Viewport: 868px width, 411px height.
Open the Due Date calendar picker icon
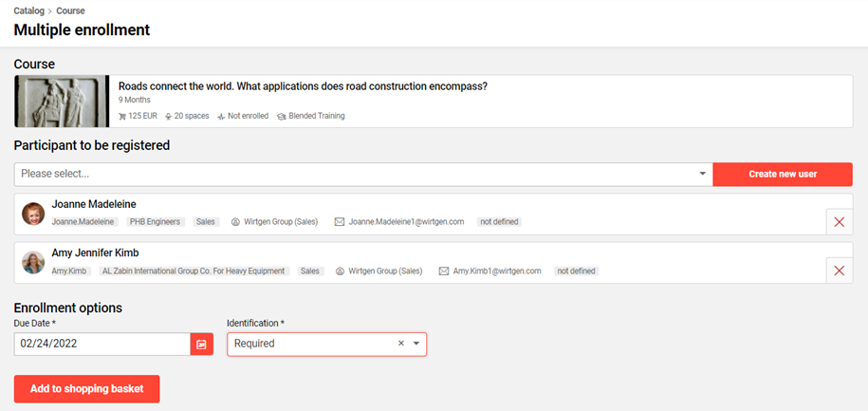tap(202, 344)
